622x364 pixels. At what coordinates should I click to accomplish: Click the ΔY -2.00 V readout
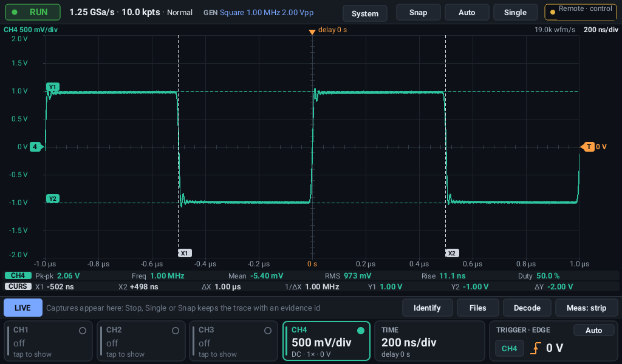point(553,287)
